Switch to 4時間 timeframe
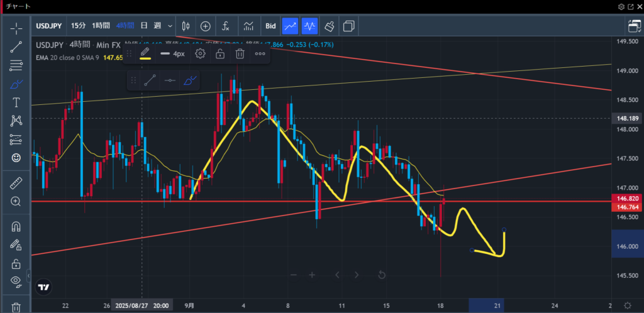Viewport: 644px width, 313px height. coord(125,25)
